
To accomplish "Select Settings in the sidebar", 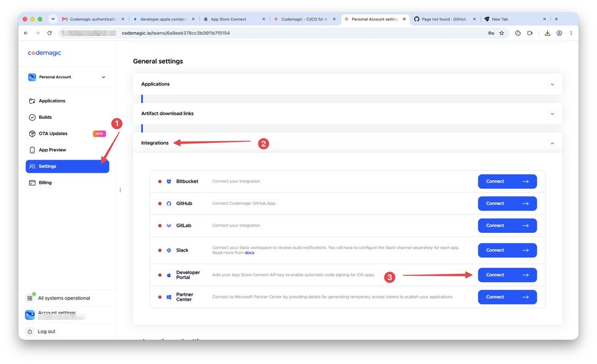I will [x=67, y=166].
